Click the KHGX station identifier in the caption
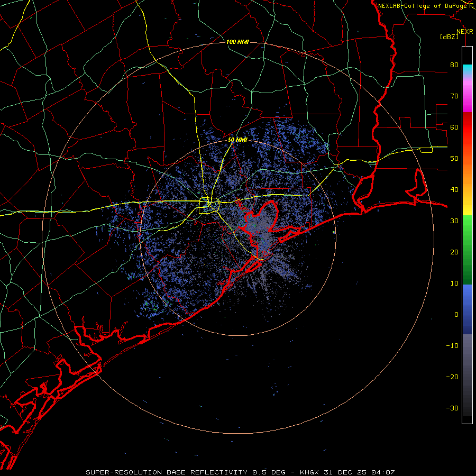 (x=310, y=472)
